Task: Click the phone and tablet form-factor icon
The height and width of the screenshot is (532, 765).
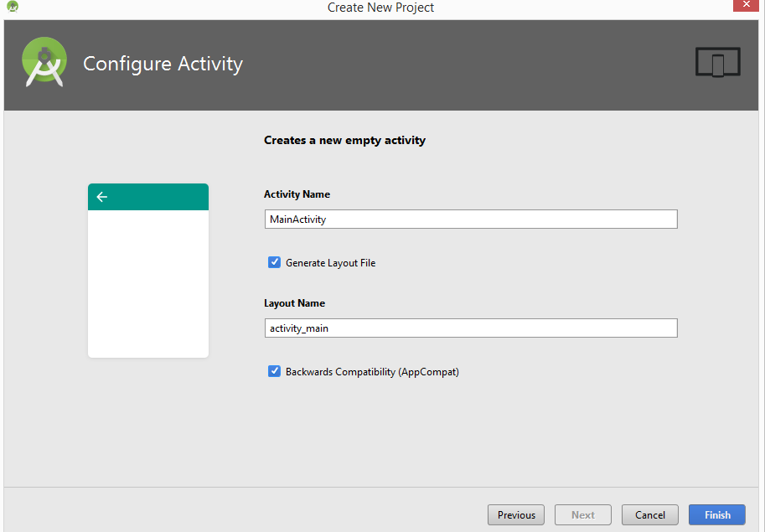Action: point(718,62)
